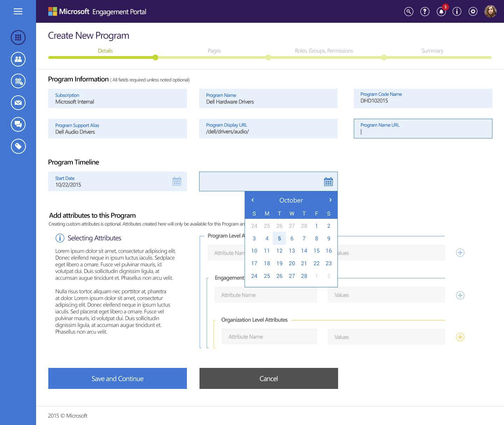Open the apps grid sidebar icon

pos(18,37)
